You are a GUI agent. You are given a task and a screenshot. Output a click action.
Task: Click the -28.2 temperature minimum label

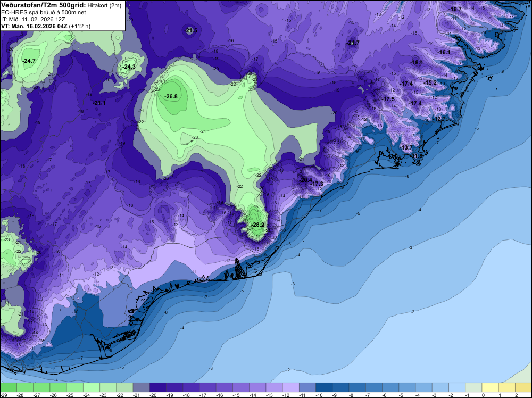(257, 225)
